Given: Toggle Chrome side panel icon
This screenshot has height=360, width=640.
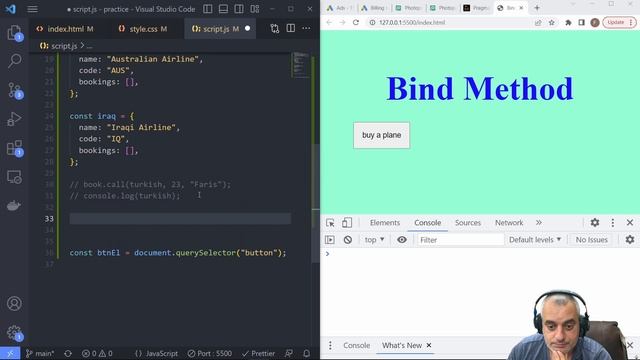Looking at the screenshot, I should point(582,22).
